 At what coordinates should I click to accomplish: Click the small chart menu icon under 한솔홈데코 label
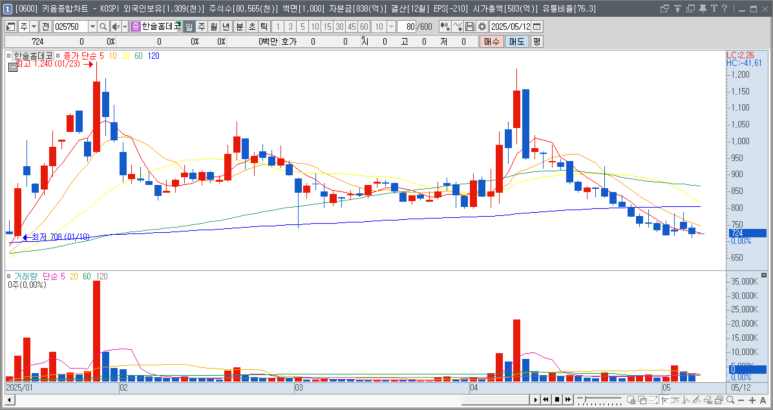pos(13,67)
